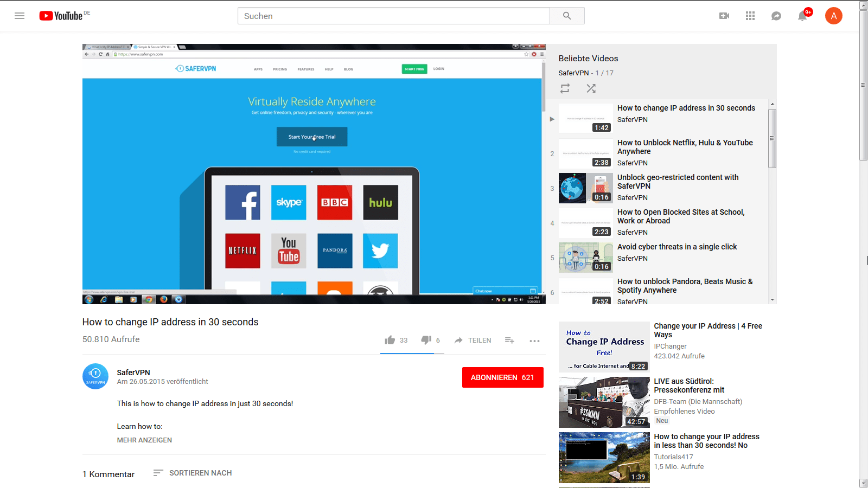The height and width of the screenshot is (488, 868).
Task: Expand description with MEHR ANZEIGEN
Action: point(144,440)
